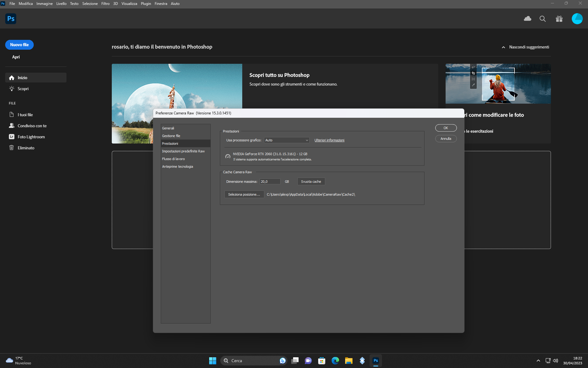Open the gift box what's new icon
The image size is (588, 368).
pos(559,19)
